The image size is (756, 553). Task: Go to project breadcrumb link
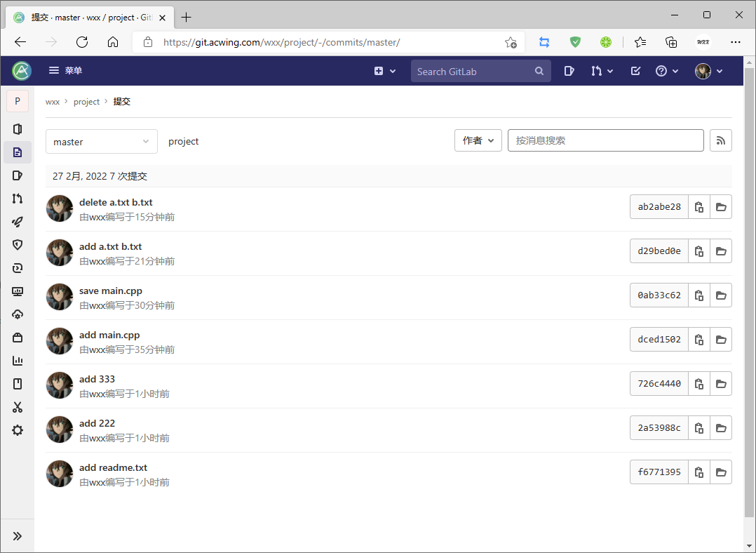tap(86, 102)
